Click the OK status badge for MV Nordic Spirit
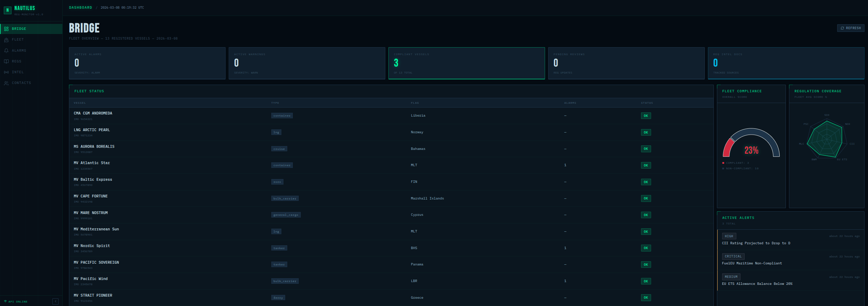The height and width of the screenshot is (306, 868). (x=646, y=248)
